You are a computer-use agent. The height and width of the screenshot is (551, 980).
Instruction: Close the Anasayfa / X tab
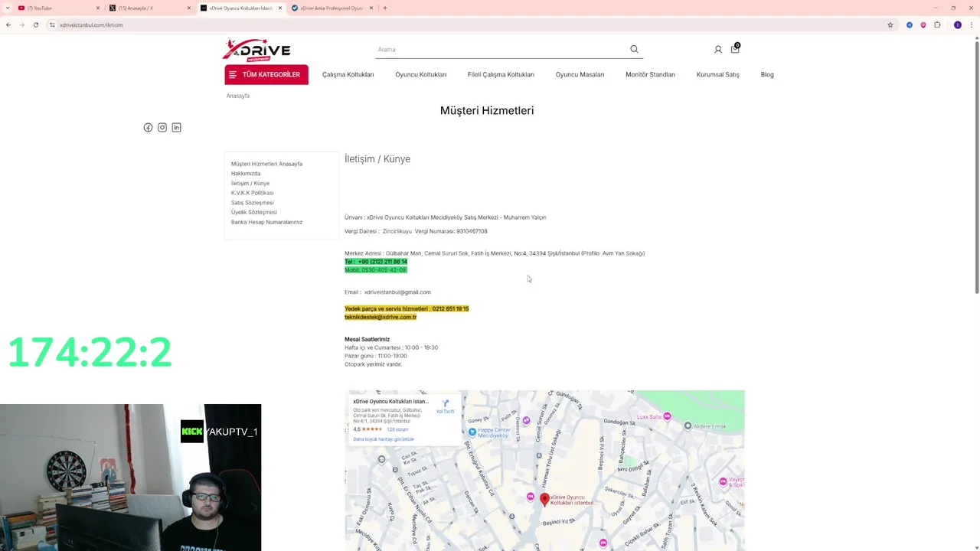click(x=189, y=8)
